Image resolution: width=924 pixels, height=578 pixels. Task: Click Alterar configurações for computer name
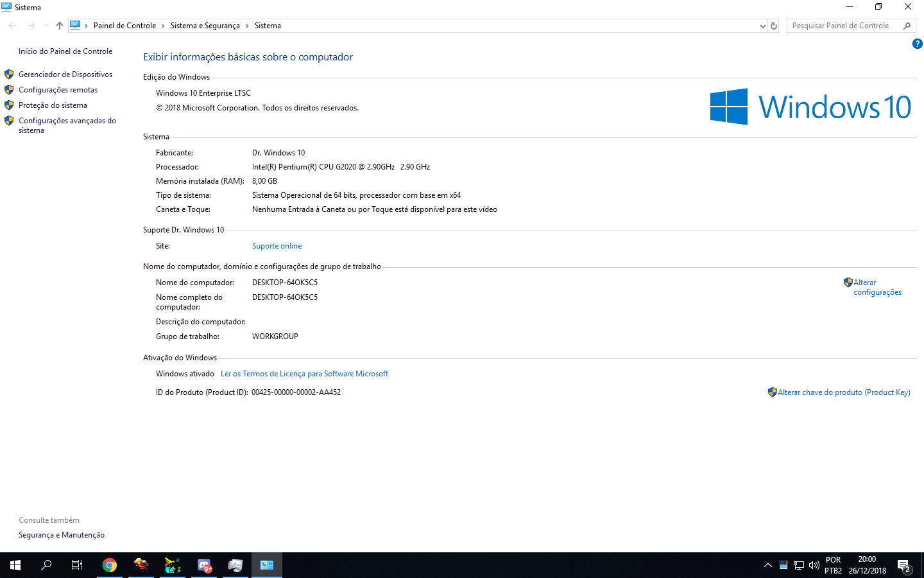point(877,287)
